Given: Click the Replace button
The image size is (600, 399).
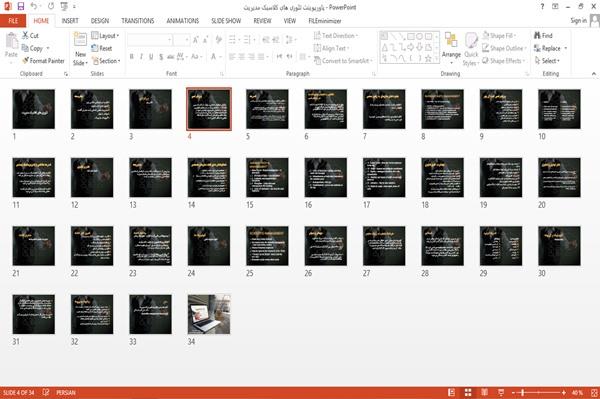Looking at the screenshot, I should coord(550,48).
